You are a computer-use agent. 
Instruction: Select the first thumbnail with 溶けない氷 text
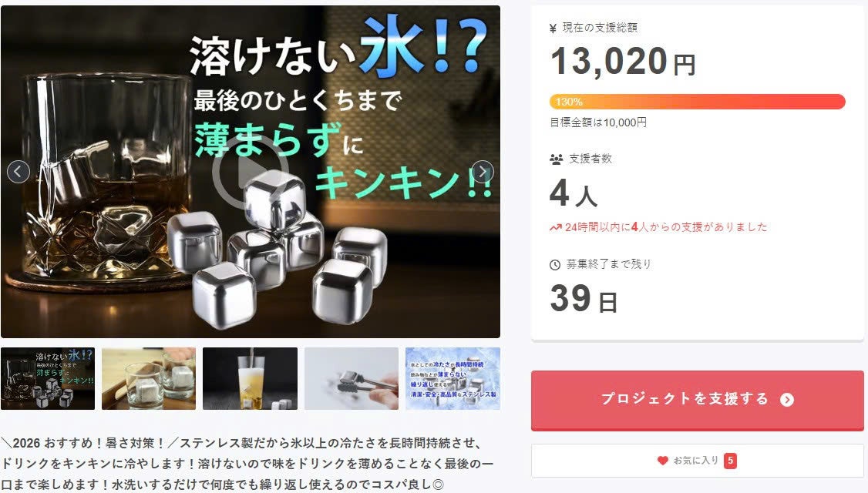tap(48, 378)
